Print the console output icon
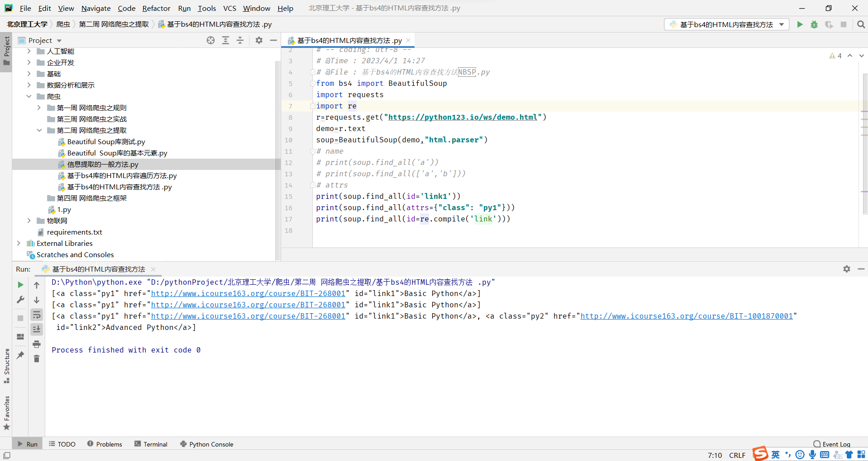This screenshot has height=461, width=868. (37, 344)
